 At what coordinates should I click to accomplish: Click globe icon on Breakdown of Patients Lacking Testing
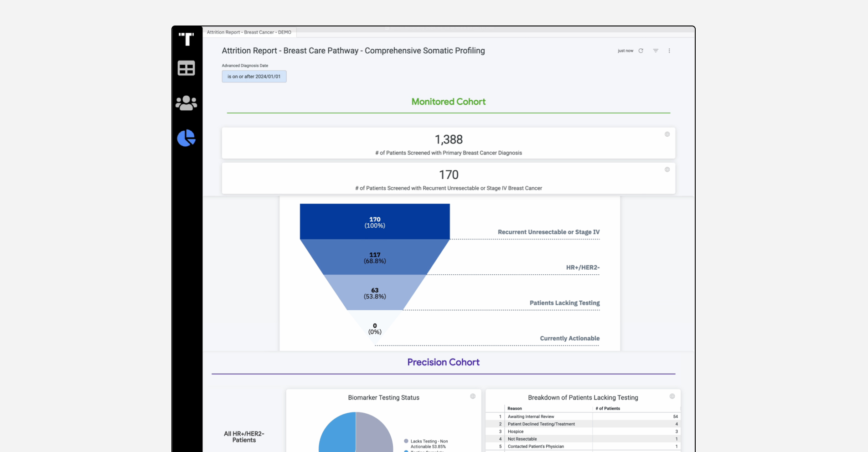point(672,396)
